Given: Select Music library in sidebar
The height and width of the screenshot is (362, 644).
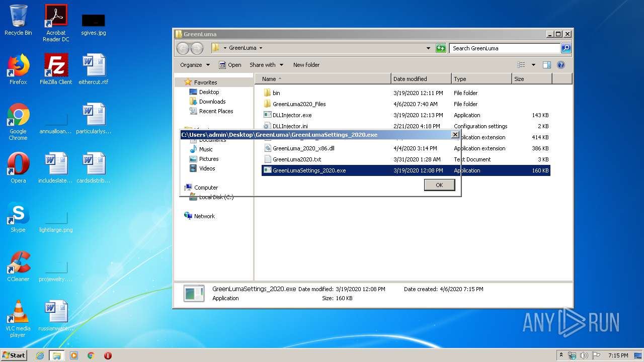Looking at the screenshot, I should click(206, 149).
